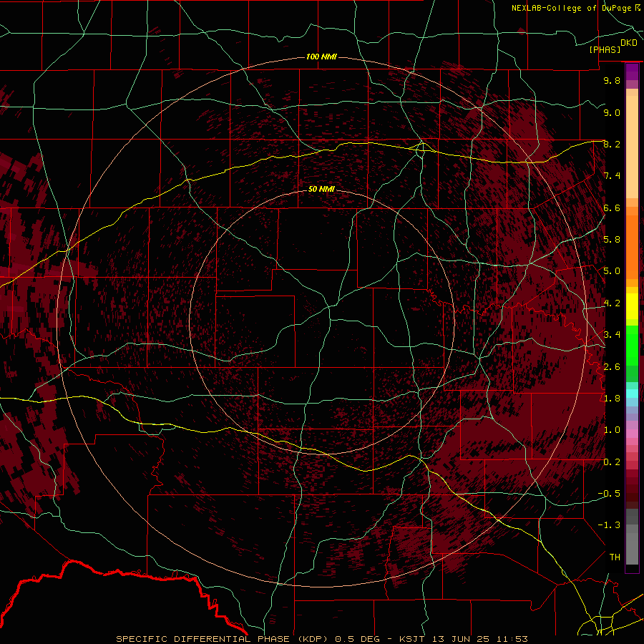This screenshot has width=644, height=644.
Task: Click the 50 NMI range ring label
Action: click(x=321, y=189)
